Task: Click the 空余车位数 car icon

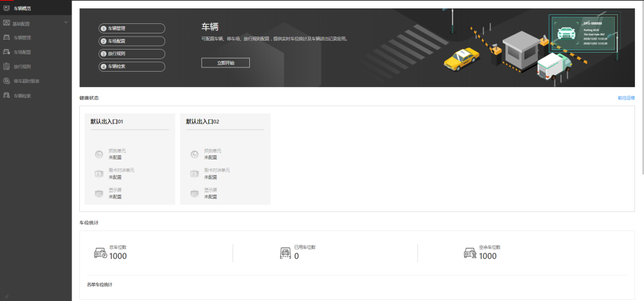Action: click(x=470, y=253)
